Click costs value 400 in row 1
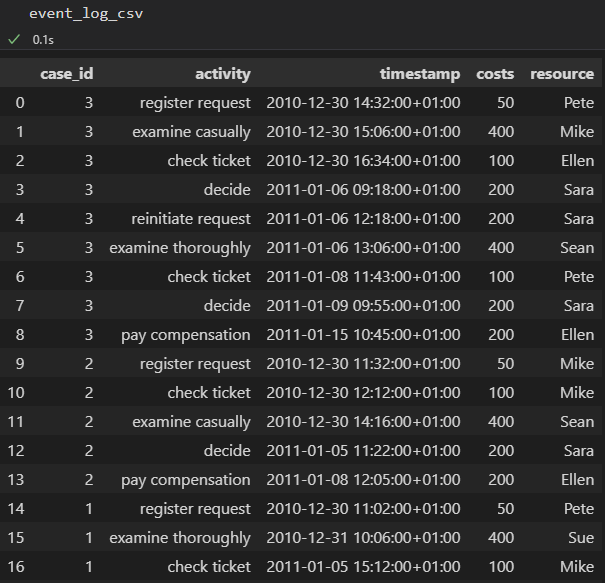605x583 pixels. (x=501, y=132)
